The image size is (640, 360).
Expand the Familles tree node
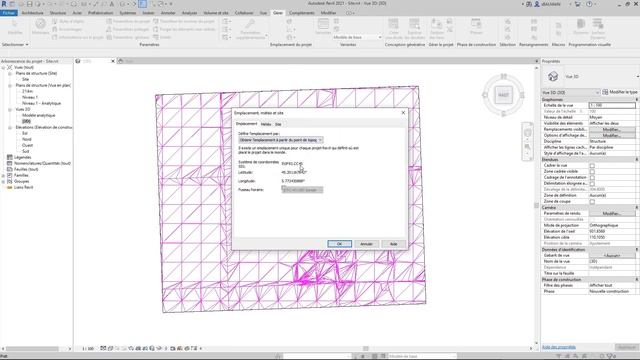point(4,175)
